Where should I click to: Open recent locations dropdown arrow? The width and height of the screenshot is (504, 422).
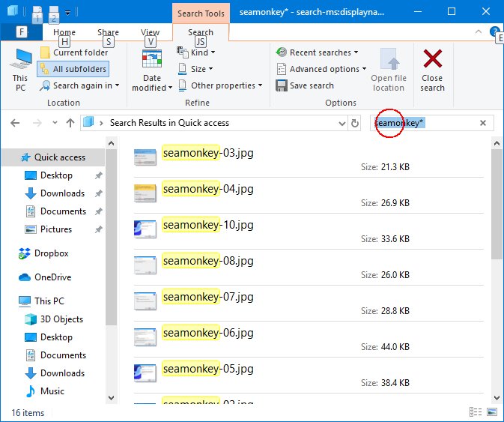pos(55,122)
